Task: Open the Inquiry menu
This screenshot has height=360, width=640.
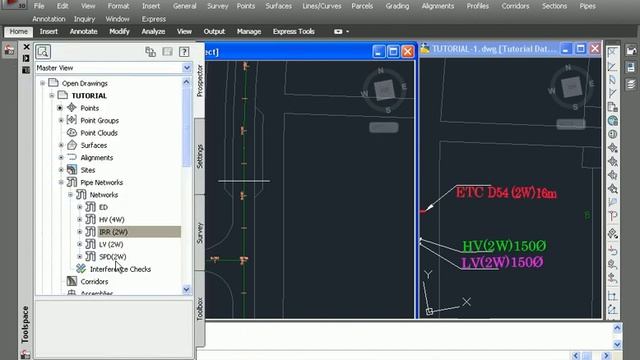Action: pos(84,19)
